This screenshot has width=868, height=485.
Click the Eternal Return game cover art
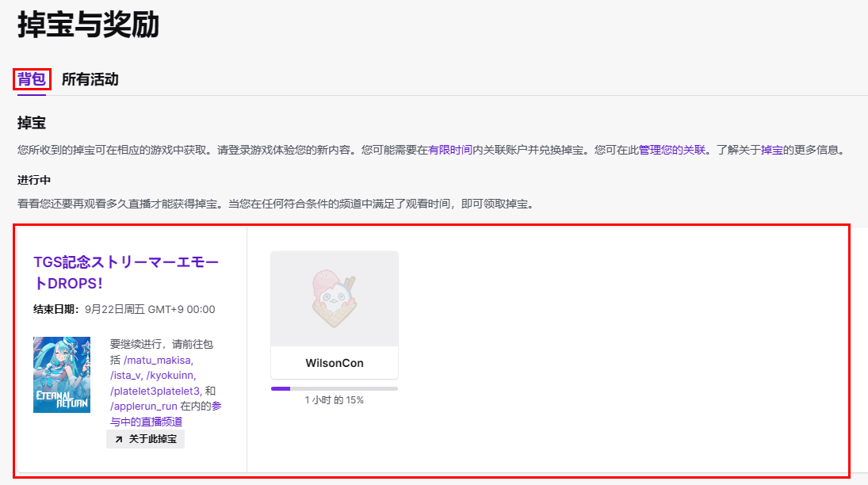pyautogui.click(x=62, y=375)
